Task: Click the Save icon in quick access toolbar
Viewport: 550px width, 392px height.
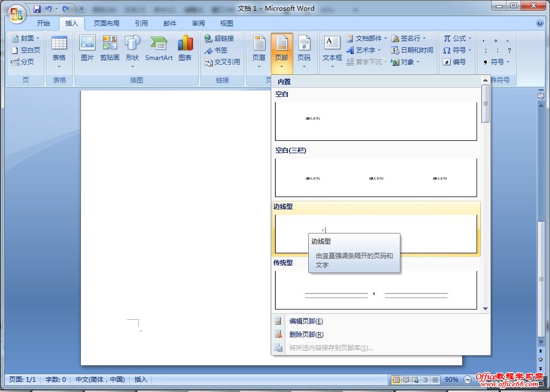Action: pos(37,9)
